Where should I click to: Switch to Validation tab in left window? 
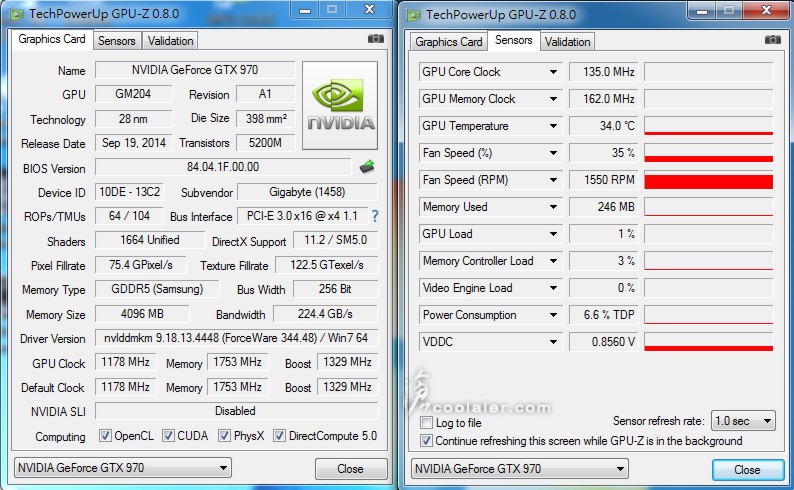click(170, 41)
